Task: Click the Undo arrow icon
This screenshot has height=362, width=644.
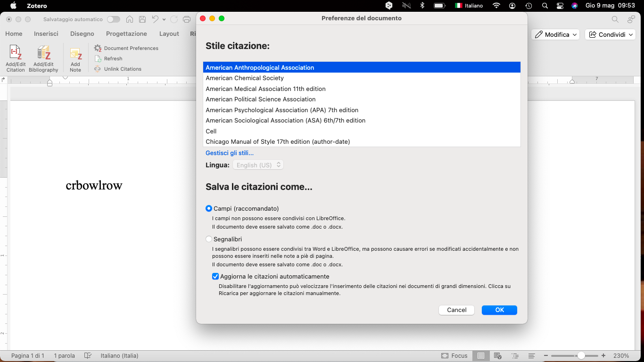Action: click(x=155, y=19)
